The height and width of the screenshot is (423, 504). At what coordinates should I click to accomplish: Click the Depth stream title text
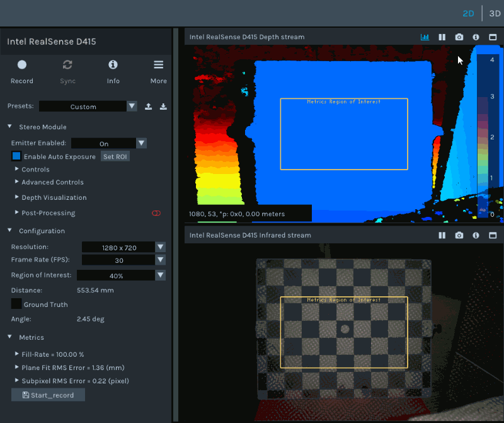[247, 37]
